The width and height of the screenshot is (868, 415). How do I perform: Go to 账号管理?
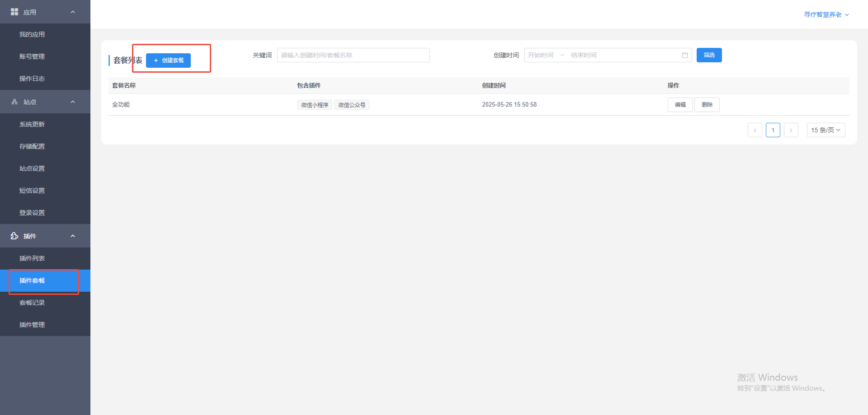point(45,56)
